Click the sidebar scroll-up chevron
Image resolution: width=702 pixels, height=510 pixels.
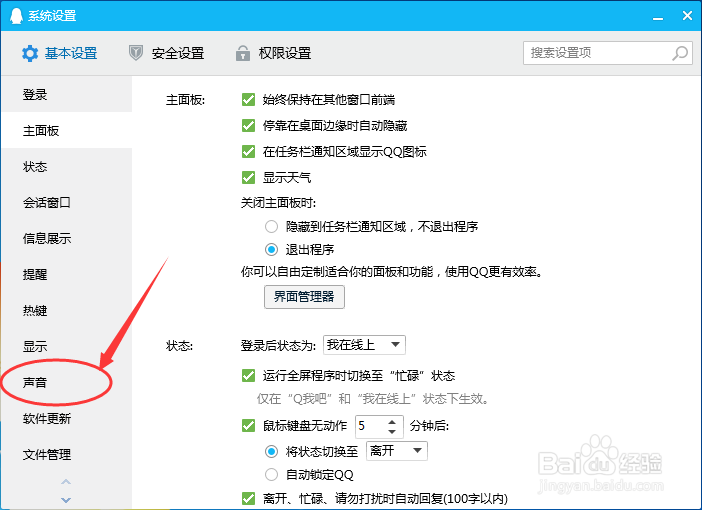[66, 482]
